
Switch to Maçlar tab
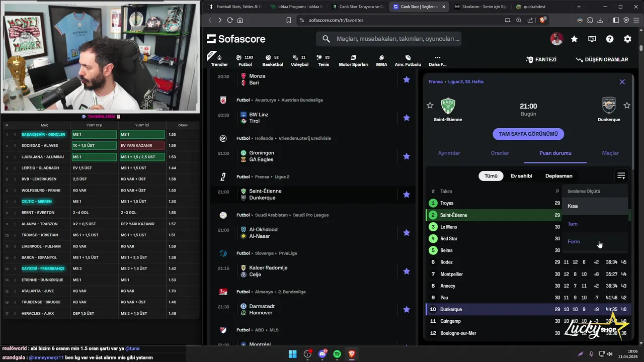coord(610,153)
